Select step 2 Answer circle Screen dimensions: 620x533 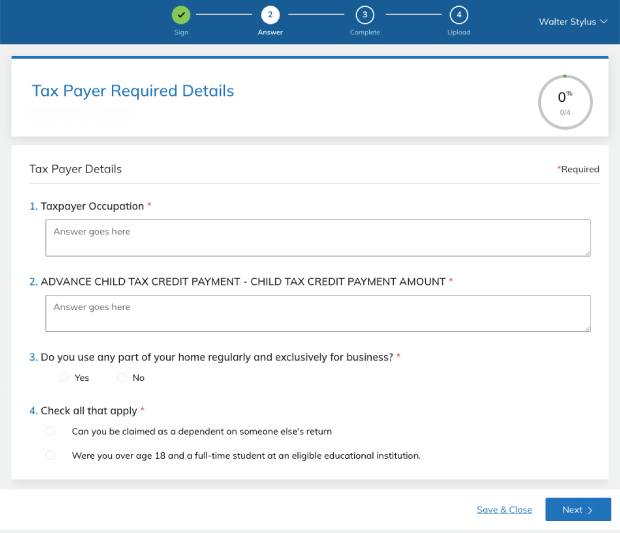point(270,15)
